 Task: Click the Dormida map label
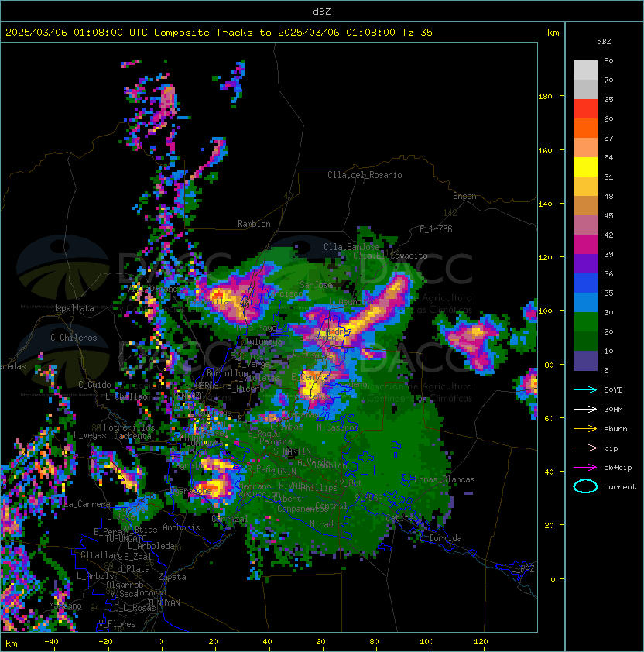click(445, 538)
